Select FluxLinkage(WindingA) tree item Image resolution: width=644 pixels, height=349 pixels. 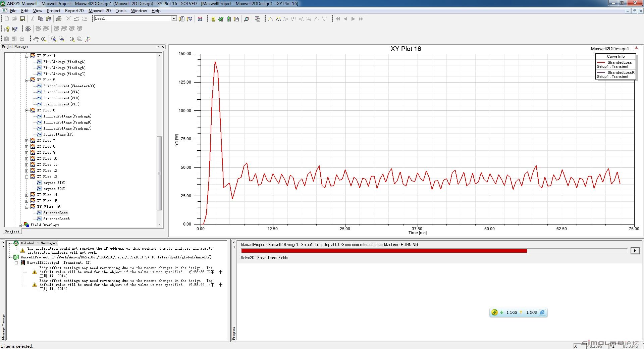(64, 62)
